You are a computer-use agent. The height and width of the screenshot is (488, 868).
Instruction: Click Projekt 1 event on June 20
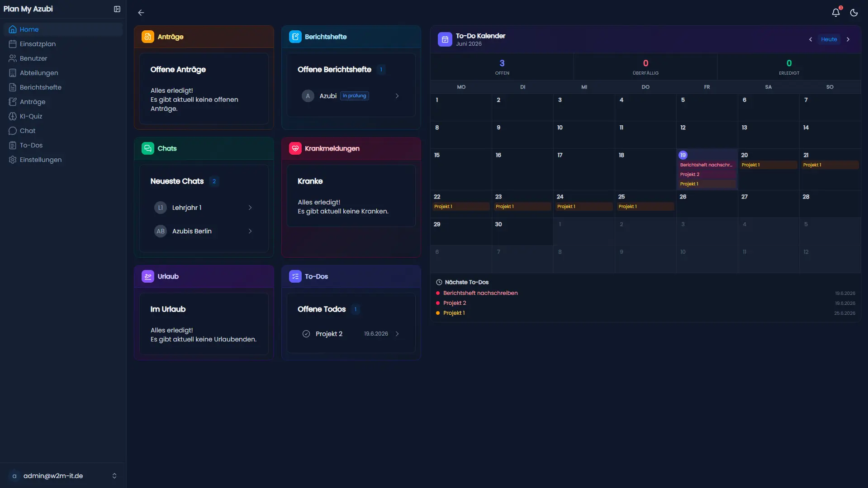coord(768,165)
